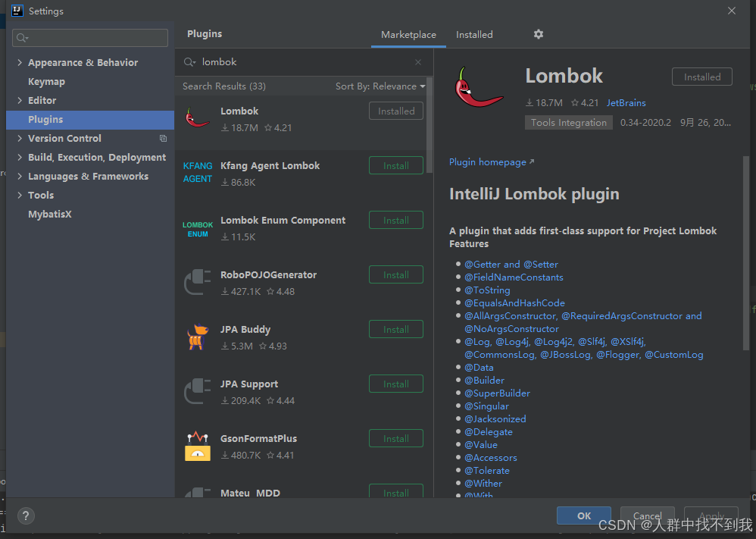The image size is (756, 539).
Task: Open the plugins gear settings icon
Action: pos(538,34)
